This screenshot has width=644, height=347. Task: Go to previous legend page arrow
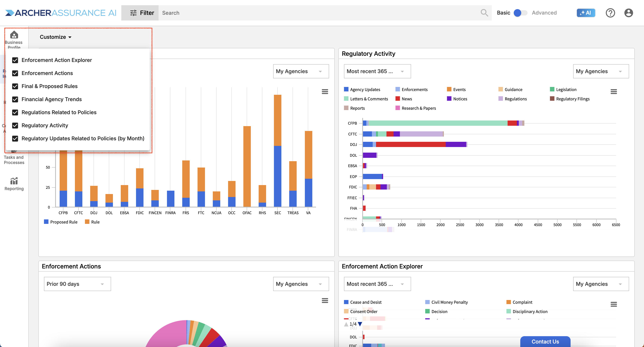346,324
